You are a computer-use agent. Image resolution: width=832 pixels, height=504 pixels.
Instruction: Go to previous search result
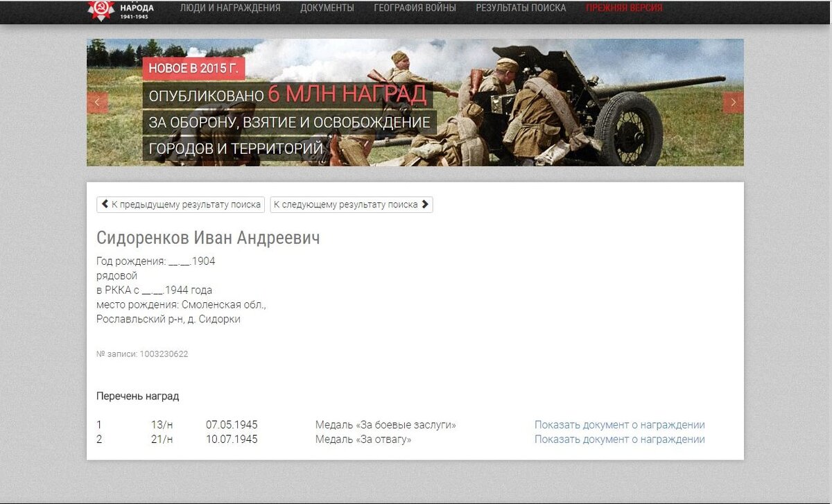pos(180,205)
